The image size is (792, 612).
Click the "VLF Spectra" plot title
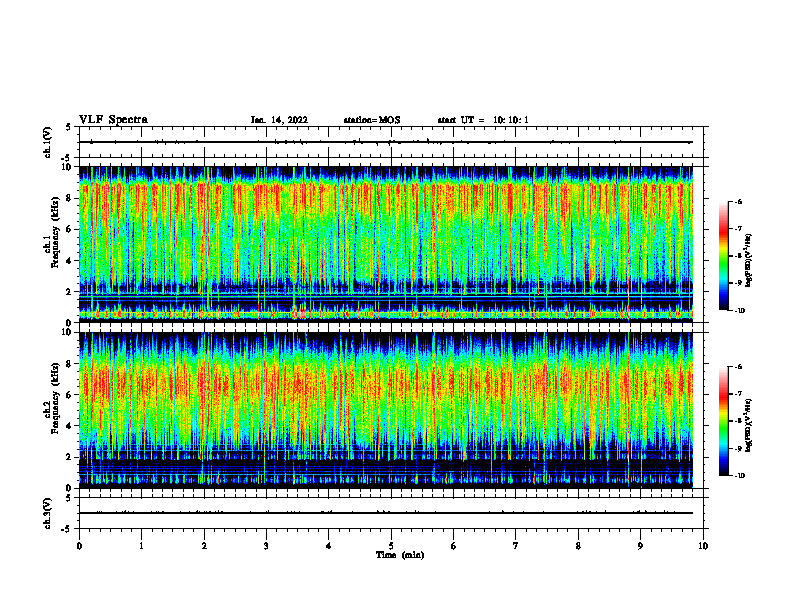pyautogui.click(x=113, y=120)
